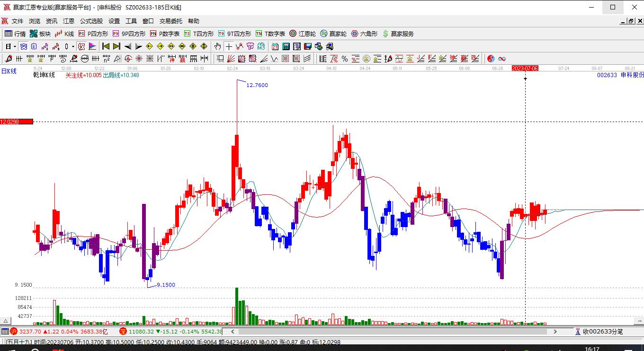Open the 工具 menu
This screenshot has height=351, width=644.
point(131,21)
